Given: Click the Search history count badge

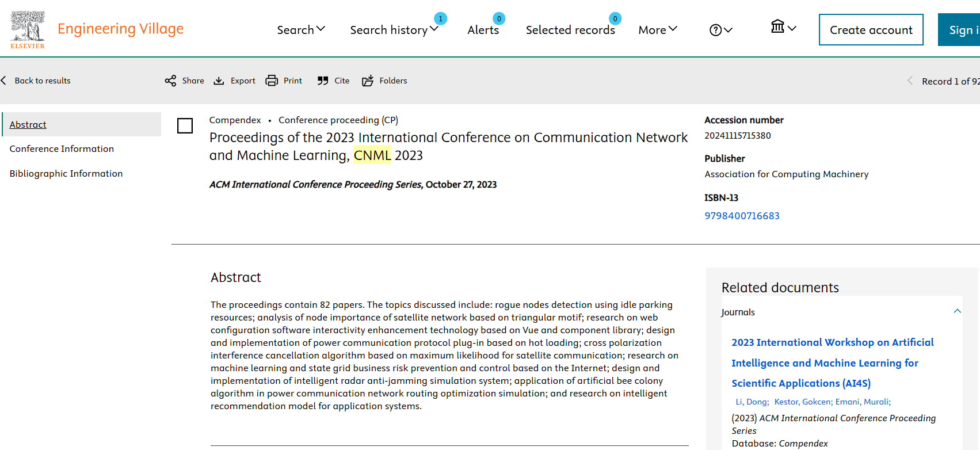Looking at the screenshot, I should [440, 19].
